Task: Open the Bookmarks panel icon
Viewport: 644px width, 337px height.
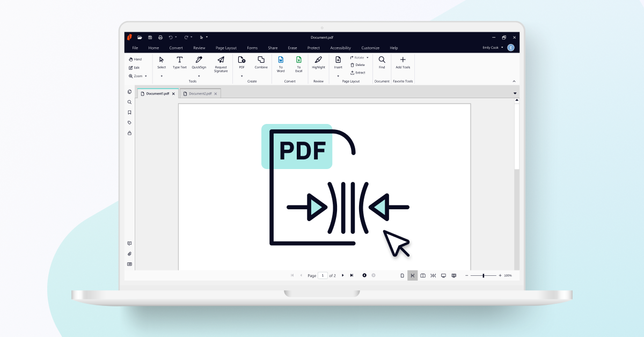Action: click(130, 112)
